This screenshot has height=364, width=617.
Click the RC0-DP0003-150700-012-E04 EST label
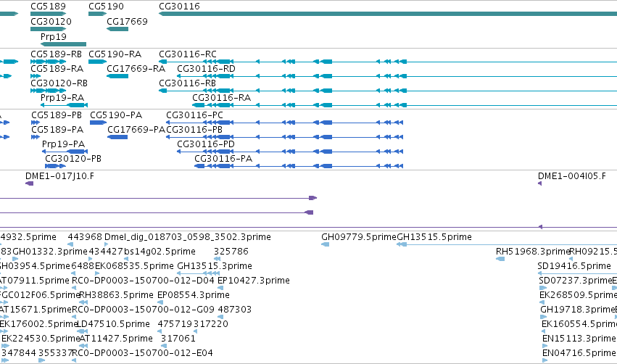click(142, 352)
